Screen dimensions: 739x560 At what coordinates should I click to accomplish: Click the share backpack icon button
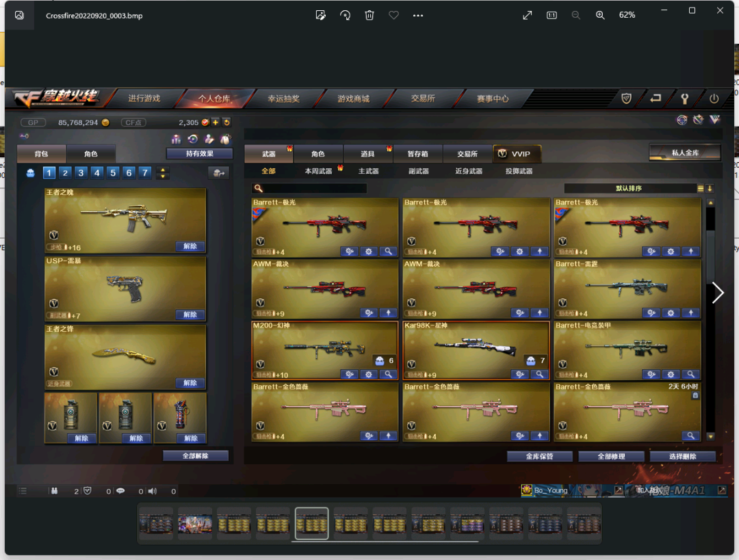click(219, 173)
